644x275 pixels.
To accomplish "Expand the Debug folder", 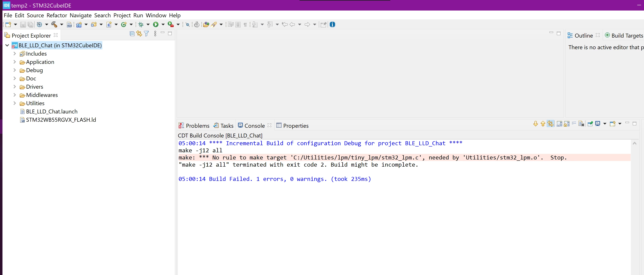I will pyautogui.click(x=14, y=70).
